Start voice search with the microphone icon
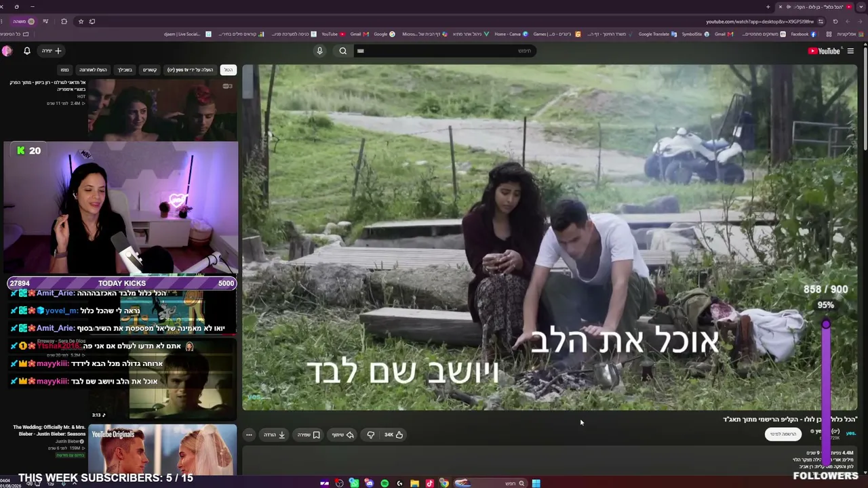 319,51
